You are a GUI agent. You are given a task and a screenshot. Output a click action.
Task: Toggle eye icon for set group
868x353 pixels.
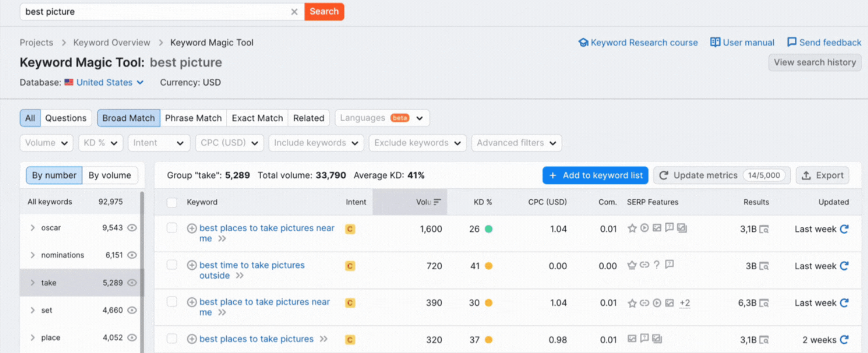tap(132, 310)
